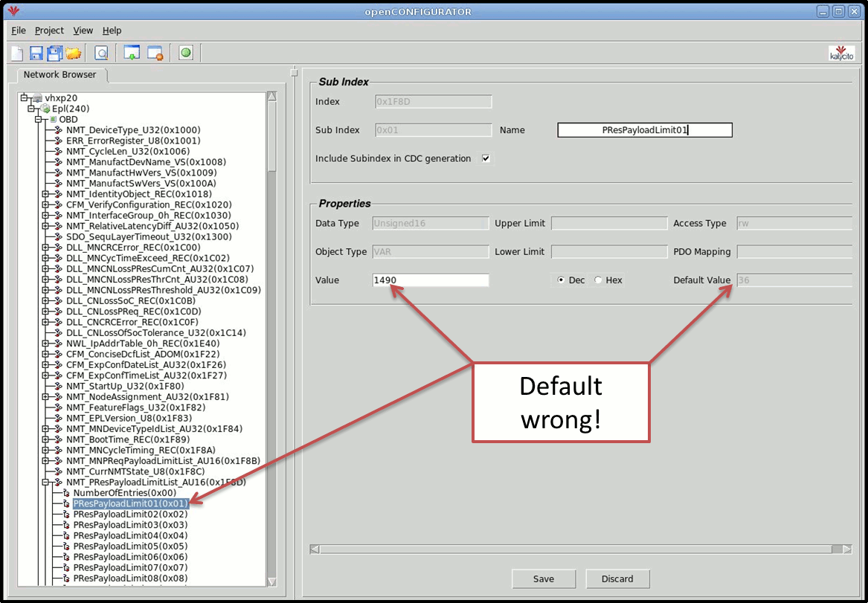Click the Open Project folder icon

coord(73,53)
